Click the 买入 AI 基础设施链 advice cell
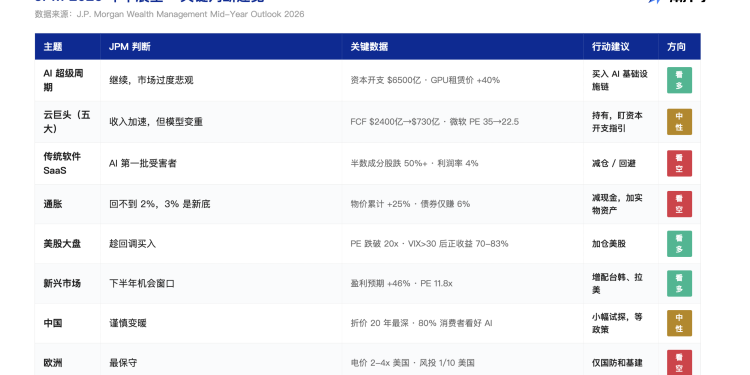 point(621,80)
